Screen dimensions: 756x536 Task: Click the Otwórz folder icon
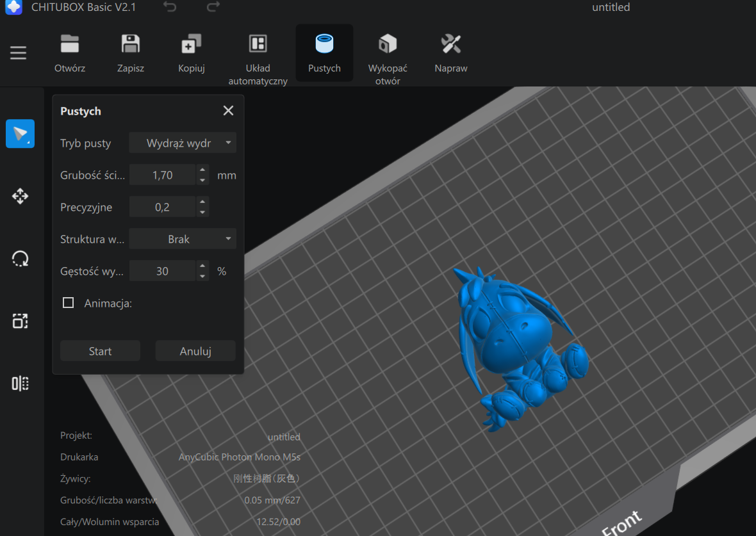click(x=70, y=44)
